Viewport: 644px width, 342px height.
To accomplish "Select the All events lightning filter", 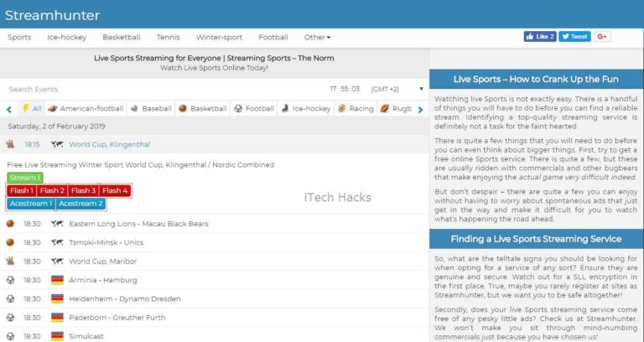I will click(x=31, y=108).
